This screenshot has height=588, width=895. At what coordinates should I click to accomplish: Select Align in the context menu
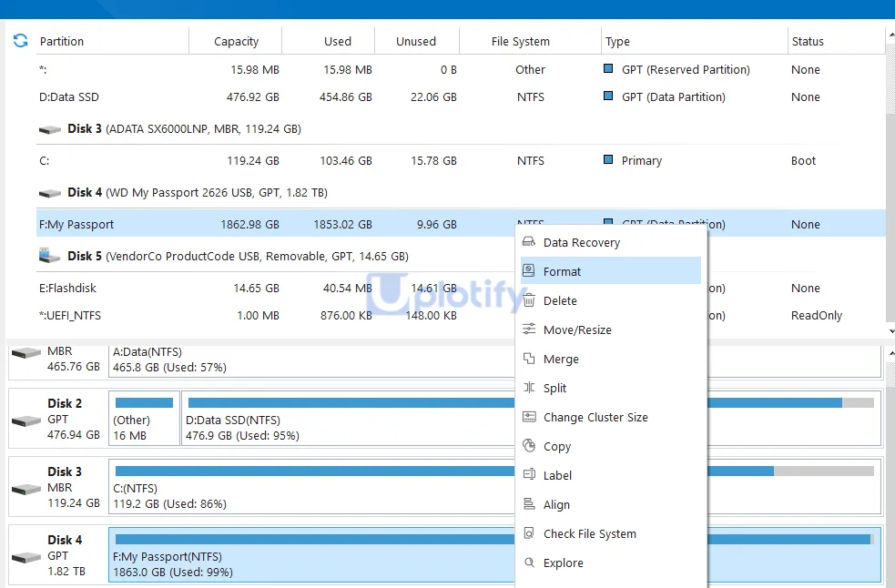[x=611, y=504]
